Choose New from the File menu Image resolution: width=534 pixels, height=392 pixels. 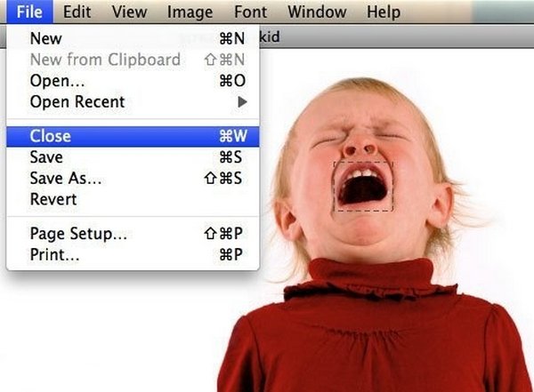click(x=133, y=38)
